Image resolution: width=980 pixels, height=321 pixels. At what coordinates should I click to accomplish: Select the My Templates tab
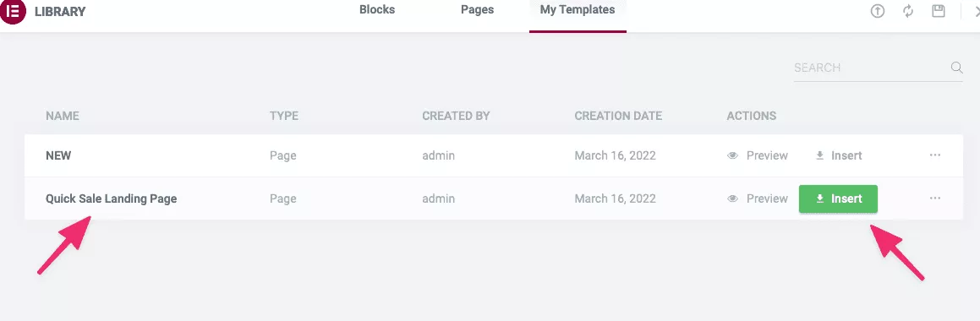coord(578,10)
